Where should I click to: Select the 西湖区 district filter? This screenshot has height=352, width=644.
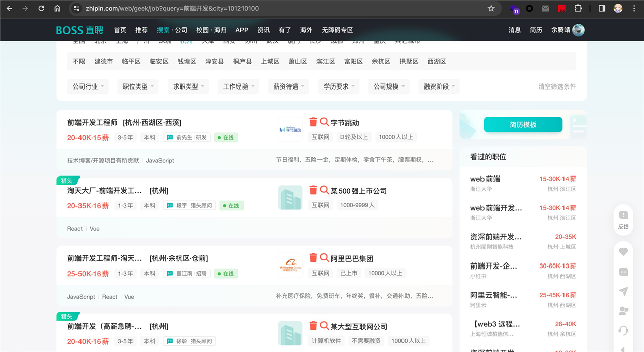(437, 61)
